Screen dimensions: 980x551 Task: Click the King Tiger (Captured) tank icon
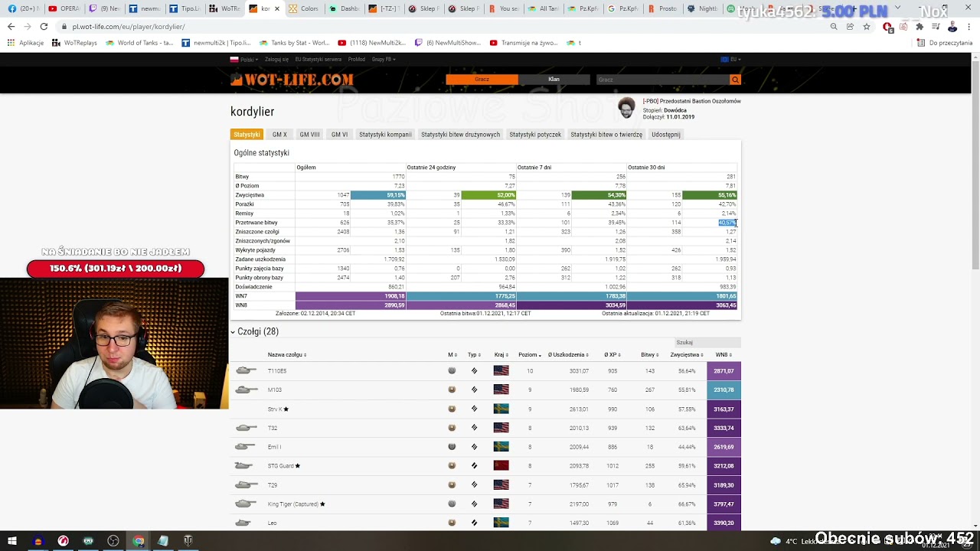coord(246,504)
